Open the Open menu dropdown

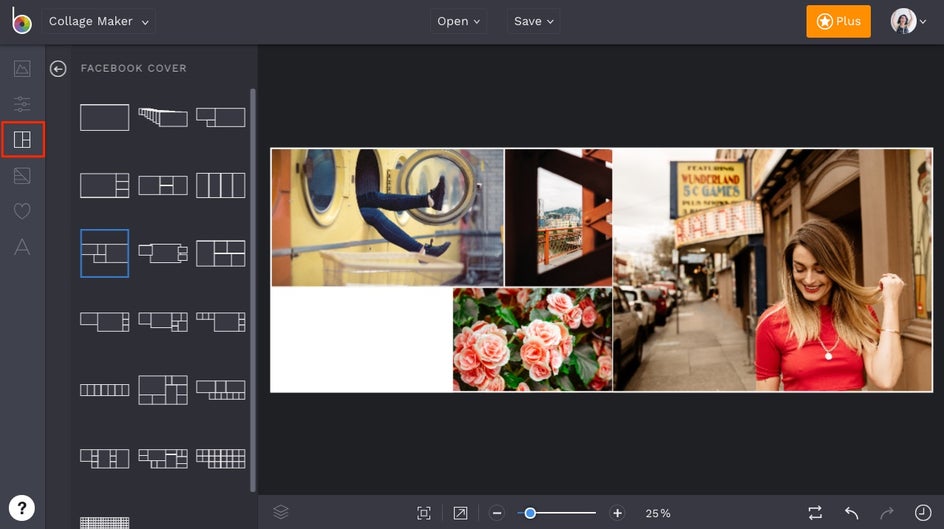(x=459, y=22)
